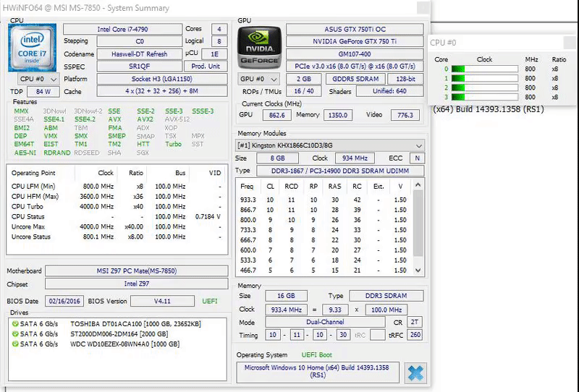Click the PCIe v3.0 x16 field
579x392 pixels.
pyautogui.click(x=355, y=67)
